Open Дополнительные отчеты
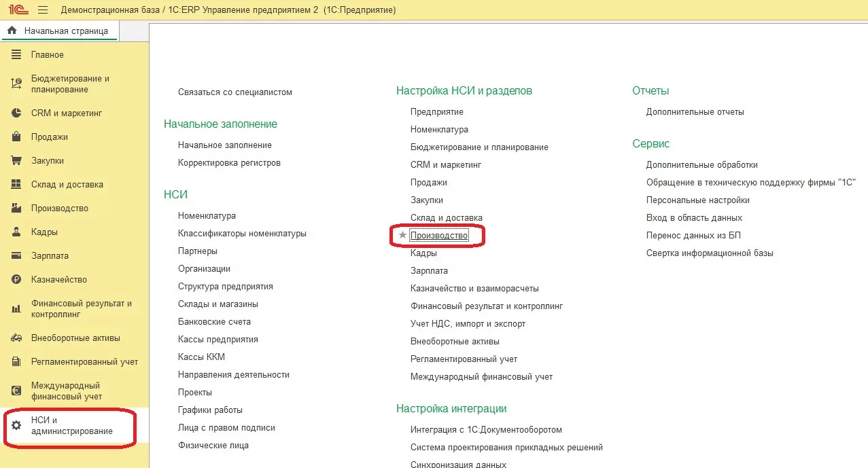 (x=695, y=111)
